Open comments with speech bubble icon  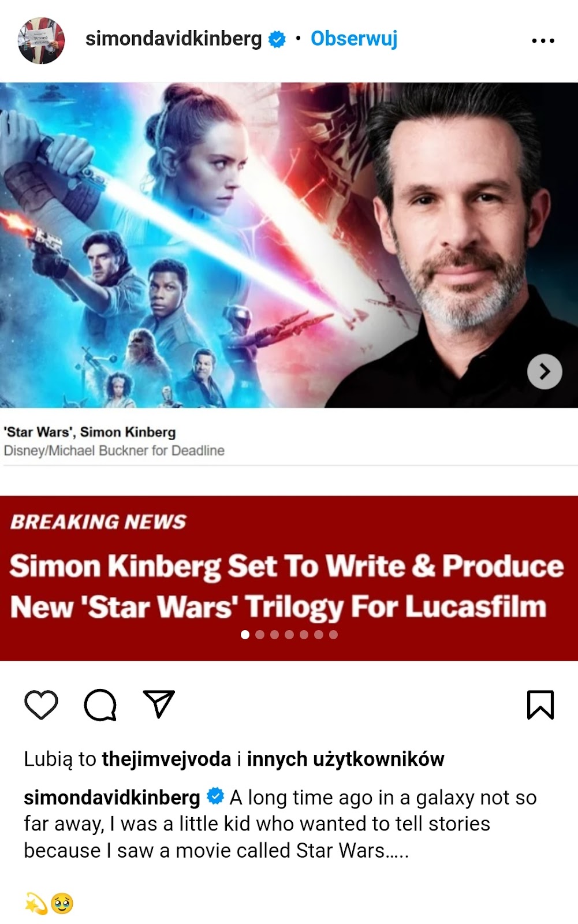pos(100,705)
